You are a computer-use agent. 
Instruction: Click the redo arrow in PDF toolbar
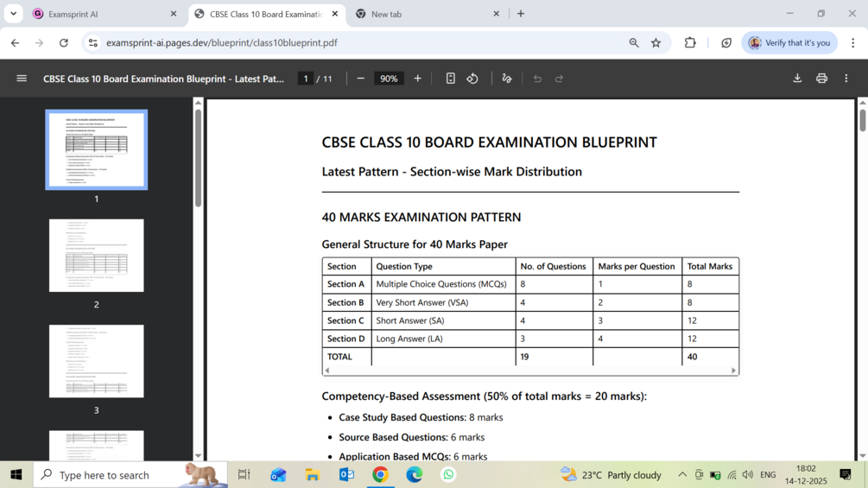point(559,79)
